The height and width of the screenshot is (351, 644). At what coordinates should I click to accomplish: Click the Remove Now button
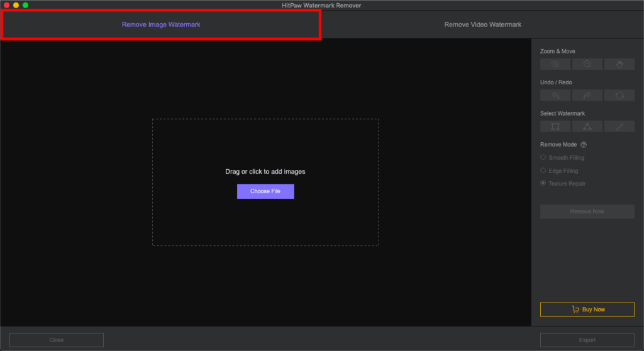coord(587,211)
